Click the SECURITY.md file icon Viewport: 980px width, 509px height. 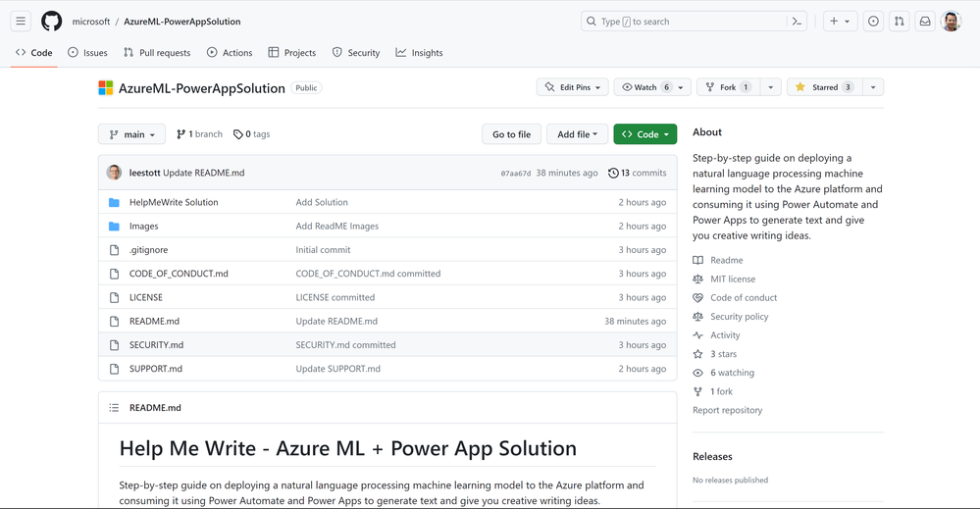coord(114,345)
